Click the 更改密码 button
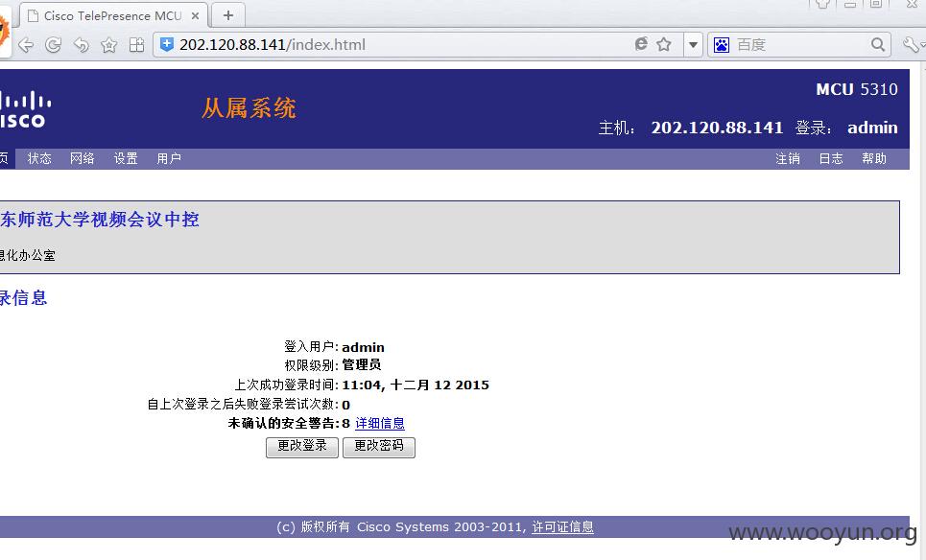926x560 pixels. coord(378,447)
